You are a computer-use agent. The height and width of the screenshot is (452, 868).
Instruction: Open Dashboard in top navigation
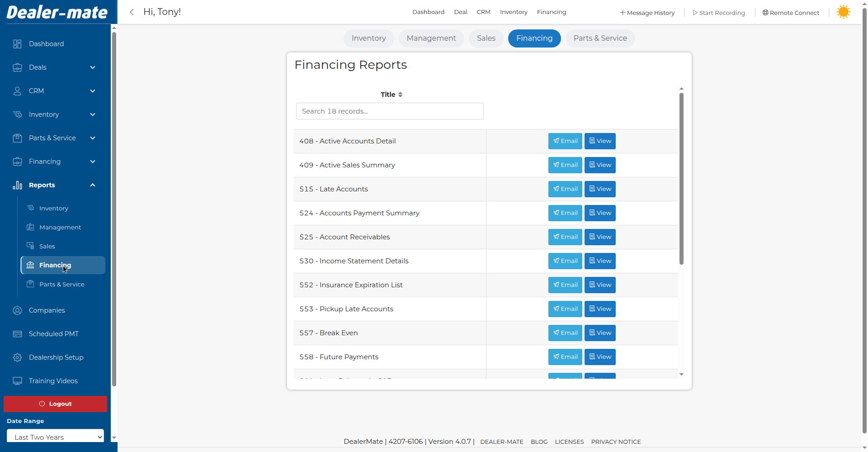428,12
